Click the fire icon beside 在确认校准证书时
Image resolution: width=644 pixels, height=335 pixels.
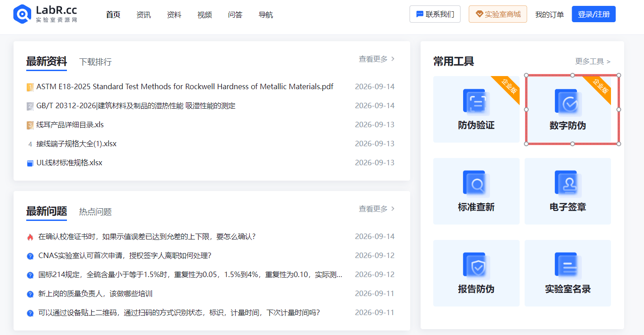click(x=30, y=237)
